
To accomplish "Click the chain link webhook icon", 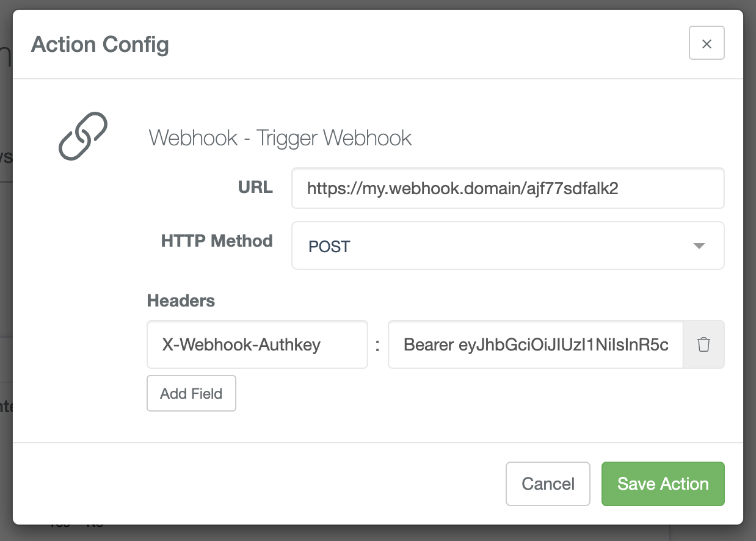I will pos(82,136).
